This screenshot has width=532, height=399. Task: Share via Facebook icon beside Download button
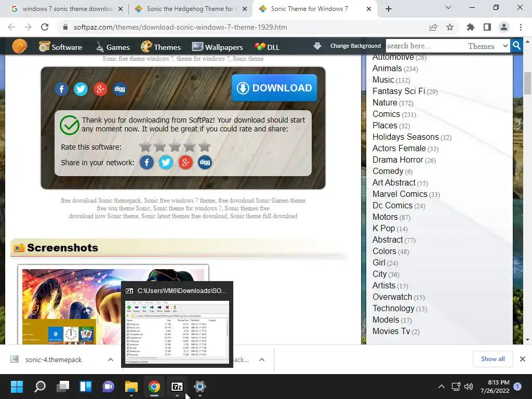pyautogui.click(x=61, y=89)
